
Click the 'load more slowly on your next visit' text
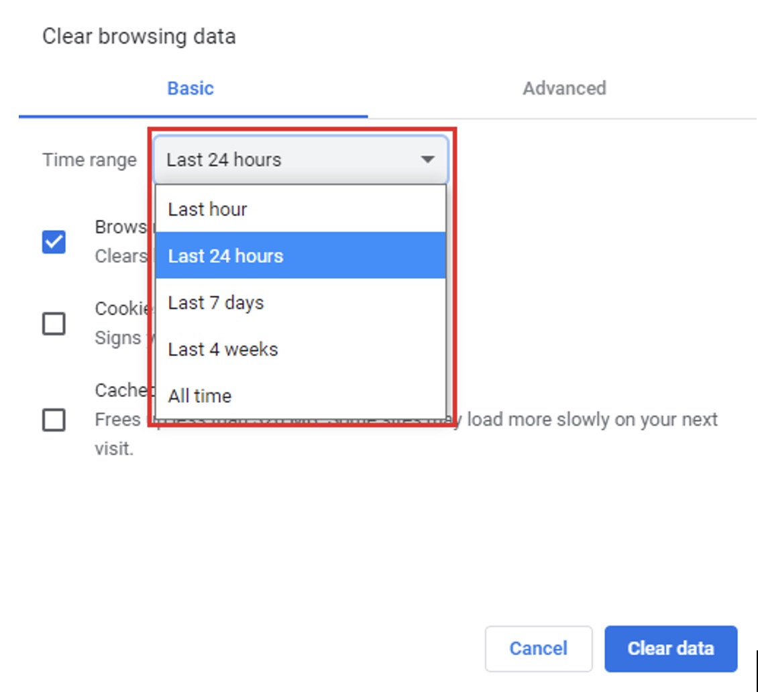(x=590, y=420)
